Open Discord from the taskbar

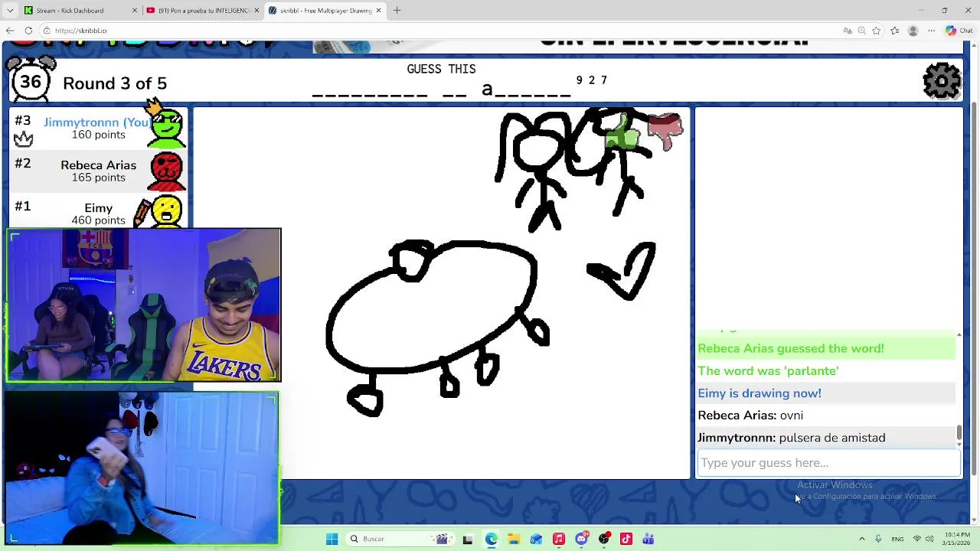(581, 539)
